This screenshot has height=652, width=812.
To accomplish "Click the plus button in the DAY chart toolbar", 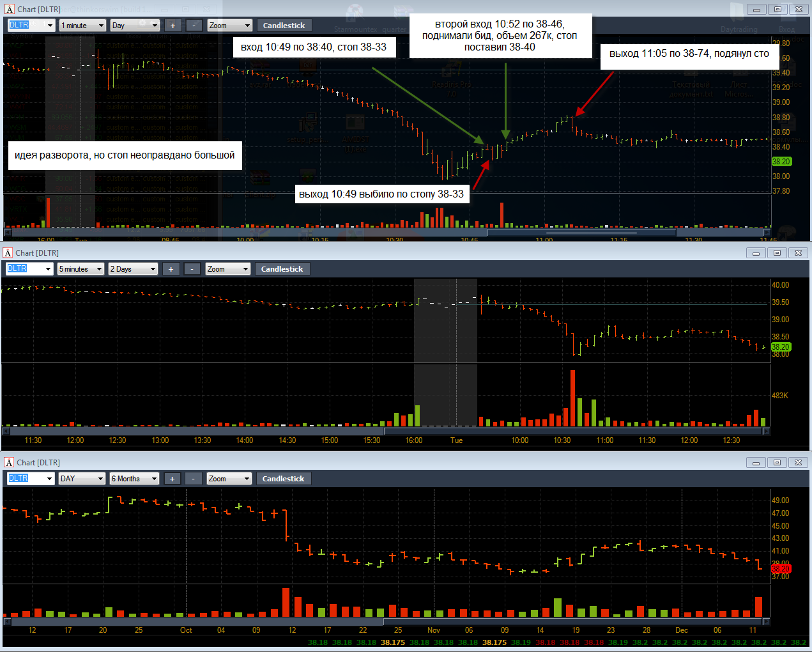I will (x=172, y=479).
